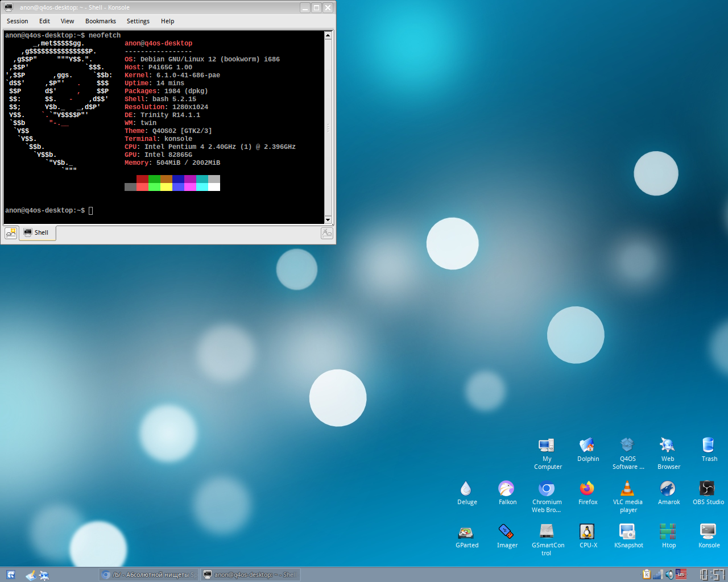Click the close session icon in Konsole tab bar

[x=327, y=233]
